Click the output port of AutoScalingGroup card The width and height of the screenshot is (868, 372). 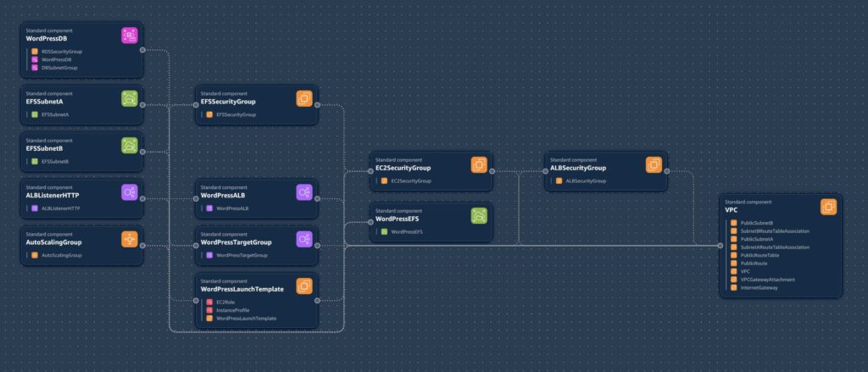click(142, 245)
